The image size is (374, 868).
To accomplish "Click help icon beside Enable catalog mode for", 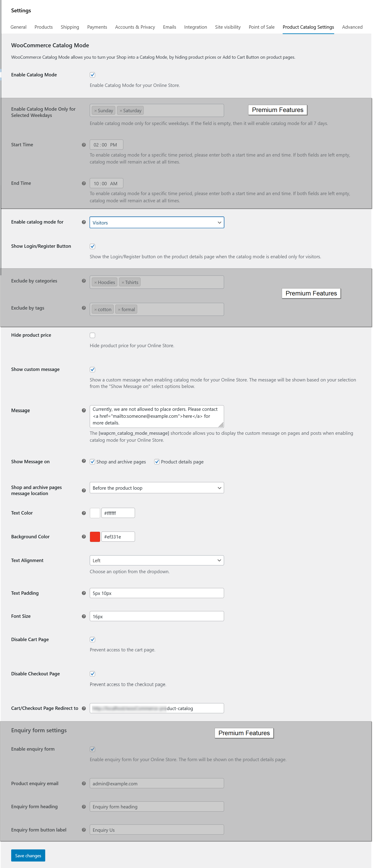I will click(x=84, y=222).
